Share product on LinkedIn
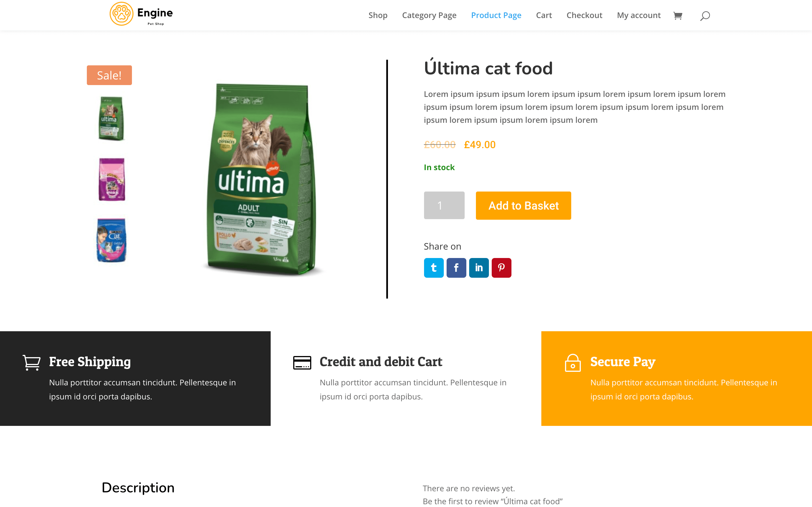812x507 pixels. pyautogui.click(x=479, y=268)
